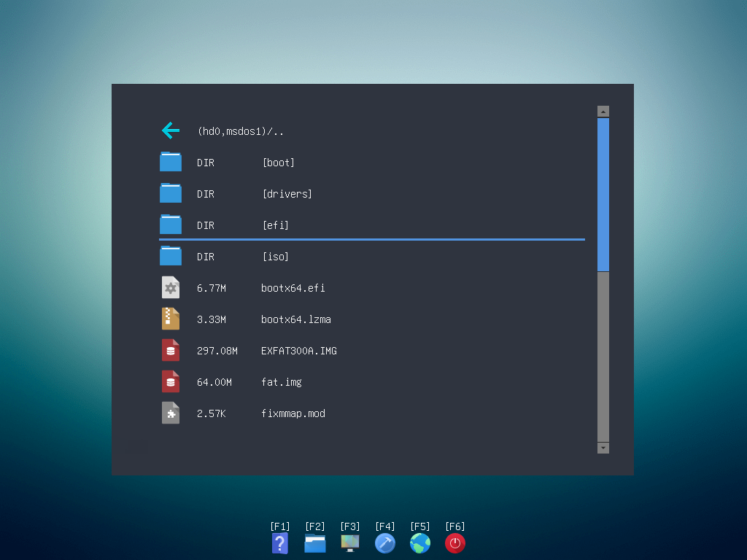The image size is (747, 560).
Task: Select the fixmmap.mod file name
Action: point(293,414)
